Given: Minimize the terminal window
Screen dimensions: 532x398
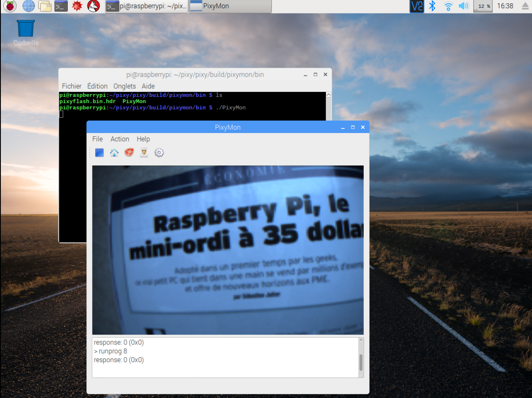Looking at the screenshot, I should tap(306, 75).
